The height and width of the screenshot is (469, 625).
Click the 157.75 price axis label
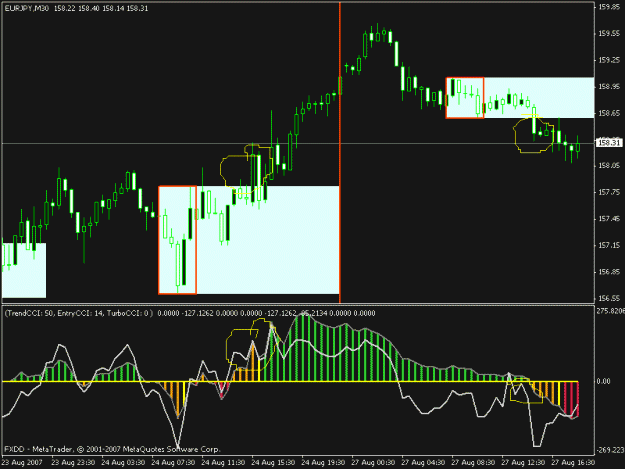608,192
